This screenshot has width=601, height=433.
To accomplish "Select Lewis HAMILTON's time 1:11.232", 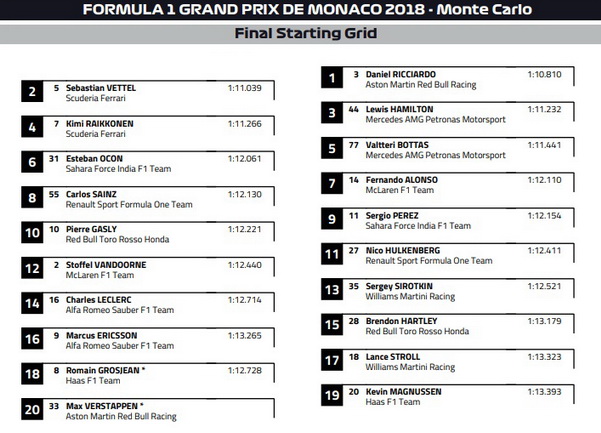I will click(544, 109).
